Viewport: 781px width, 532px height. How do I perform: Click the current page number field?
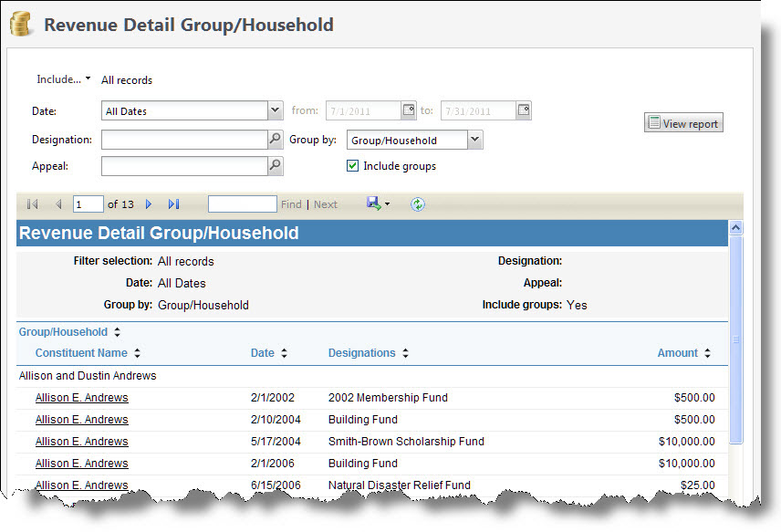(88, 204)
